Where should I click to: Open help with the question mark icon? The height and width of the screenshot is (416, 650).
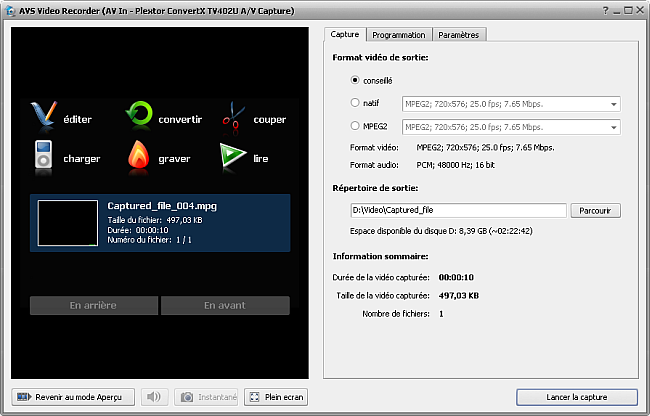[x=606, y=11]
